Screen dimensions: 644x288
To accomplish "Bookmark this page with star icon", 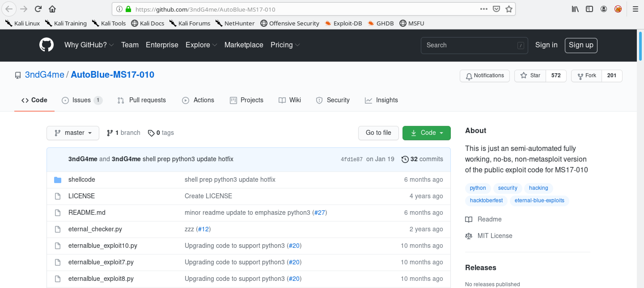I will click(509, 9).
